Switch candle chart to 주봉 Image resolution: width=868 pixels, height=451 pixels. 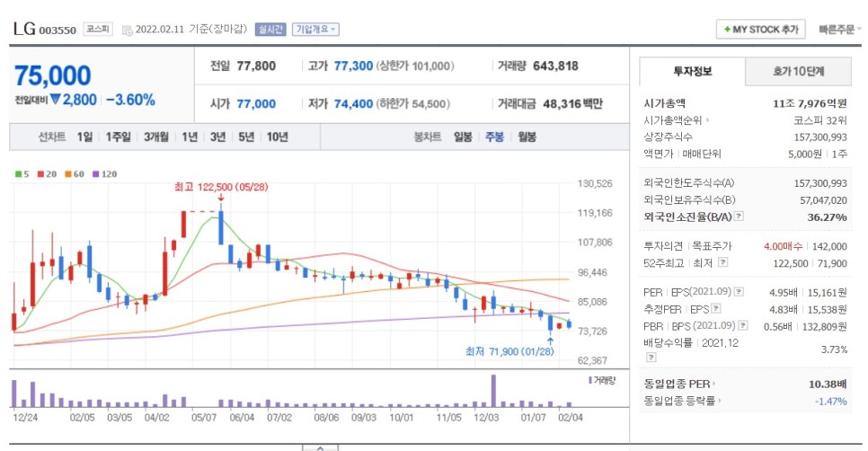(x=494, y=137)
